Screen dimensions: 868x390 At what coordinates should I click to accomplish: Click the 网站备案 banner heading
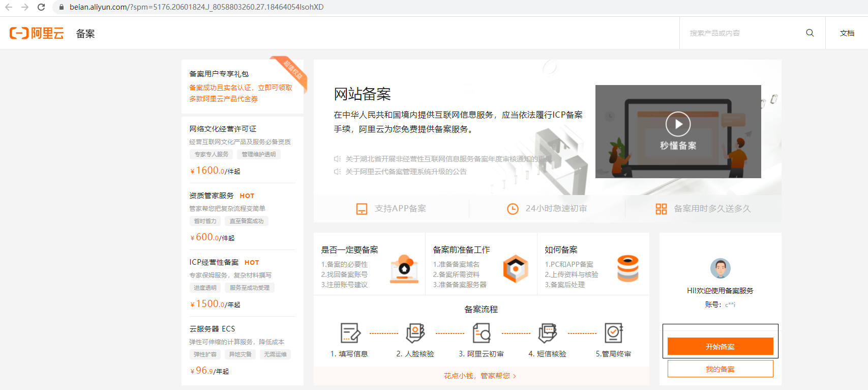362,94
